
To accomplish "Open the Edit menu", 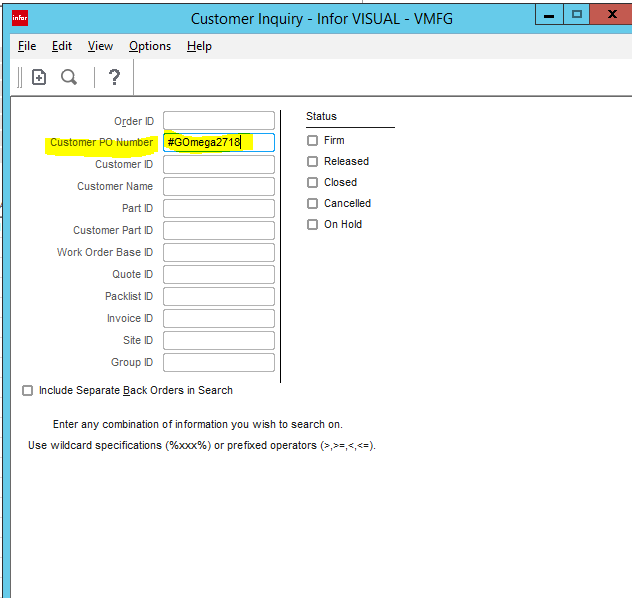I will (62, 46).
